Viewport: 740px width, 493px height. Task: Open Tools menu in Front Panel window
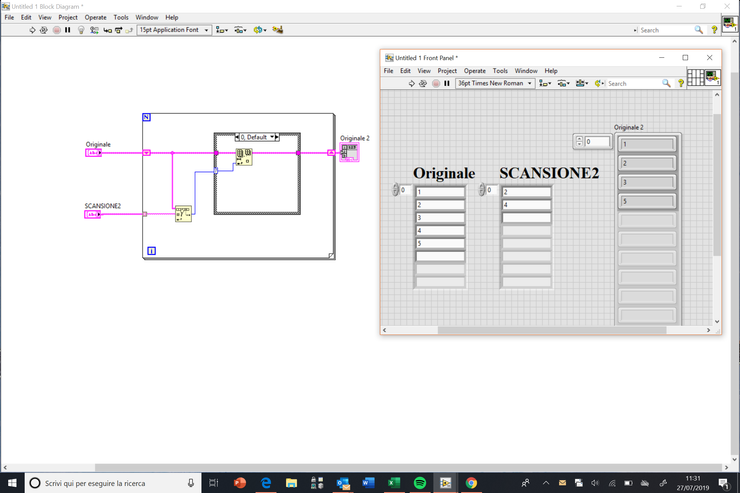500,71
